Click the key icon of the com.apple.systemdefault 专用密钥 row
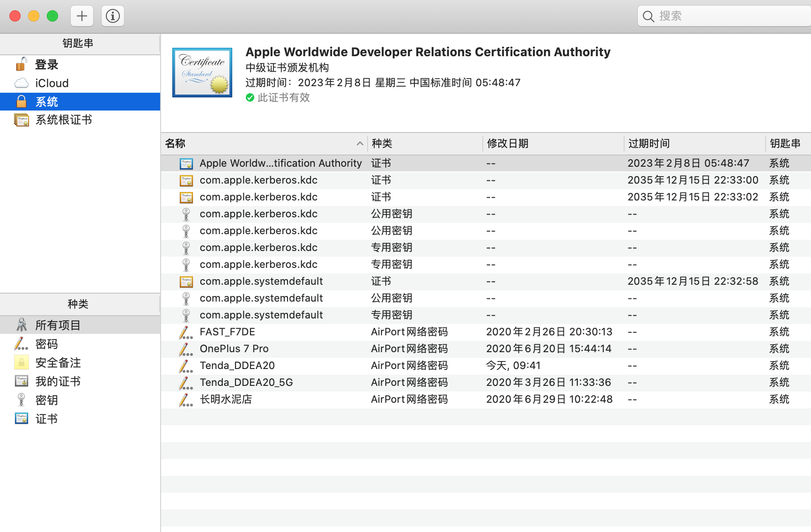811x532 pixels. [186, 315]
